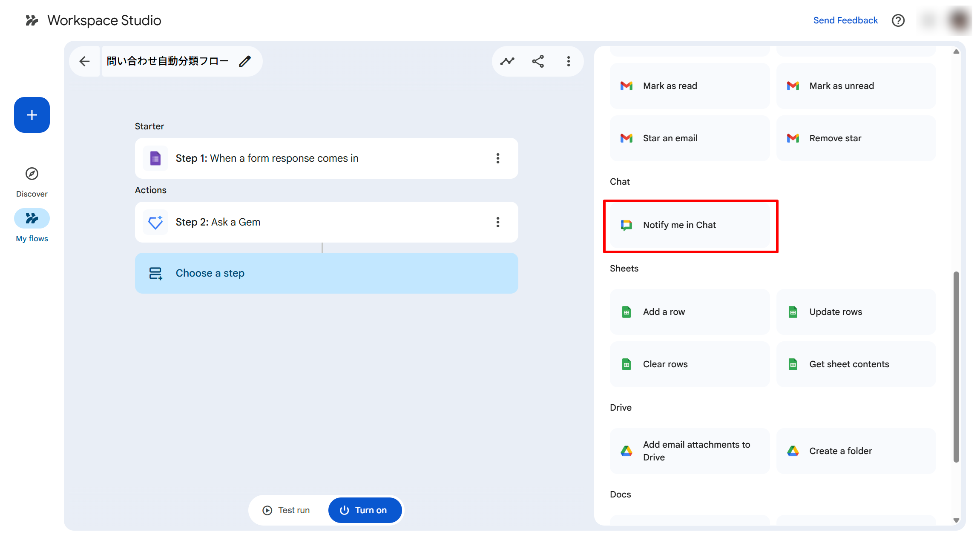Open the activity graph icon
Image resolution: width=980 pixels, height=543 pixels.
[x=507, y=61]
